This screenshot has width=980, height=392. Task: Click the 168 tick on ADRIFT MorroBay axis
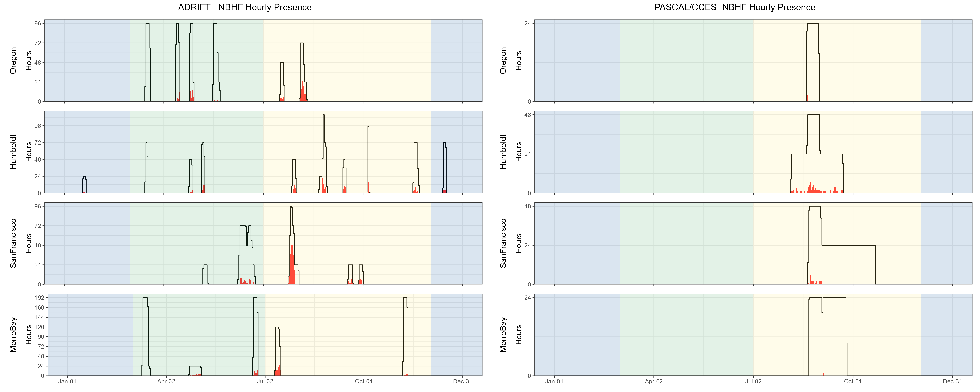point(40,308)
